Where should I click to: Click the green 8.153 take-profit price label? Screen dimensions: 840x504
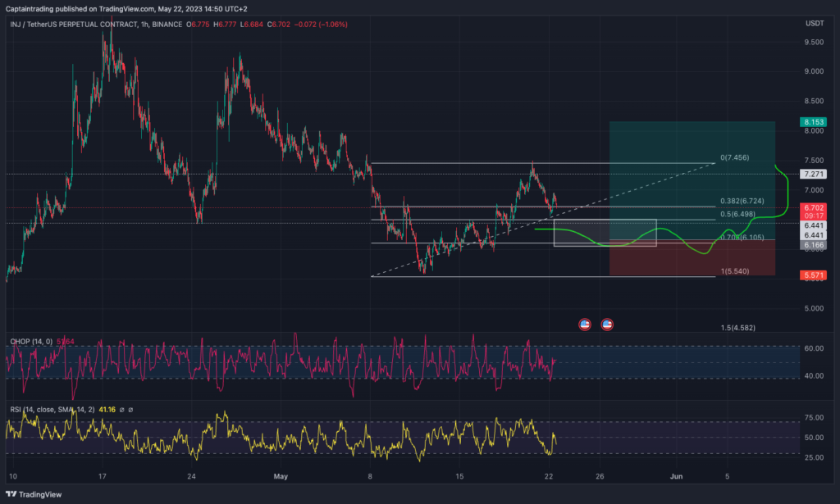coord(811,121)
